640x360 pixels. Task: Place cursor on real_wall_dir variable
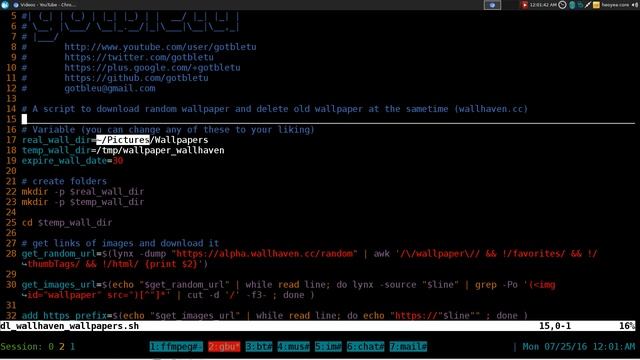[56, 140]
